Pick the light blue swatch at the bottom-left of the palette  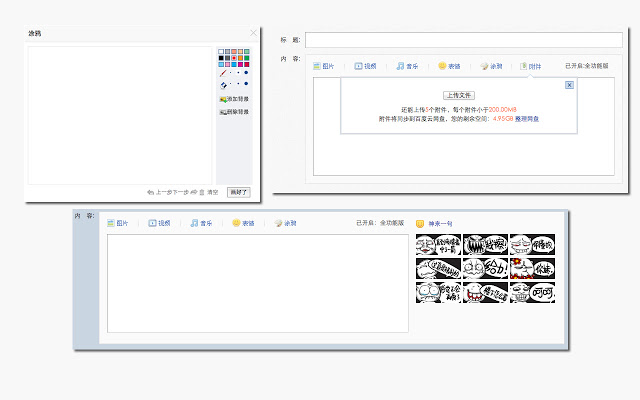pos(221,64)
